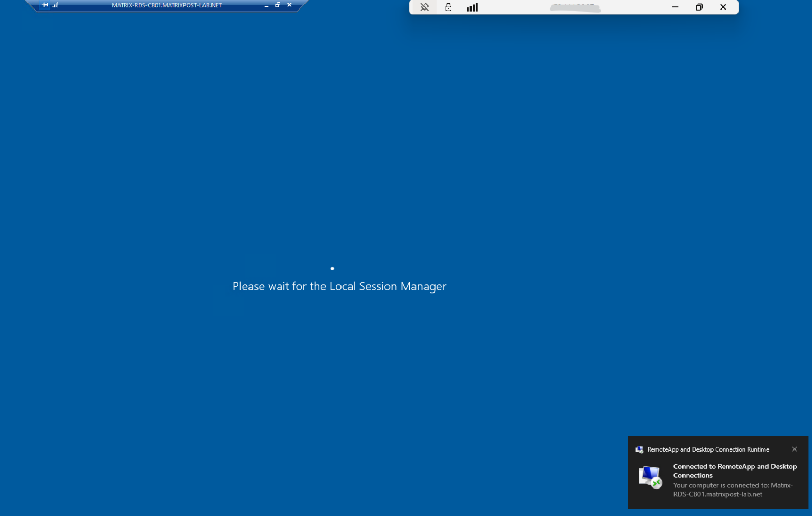Click the lock icon in the app title bar
The width and height of the screenshot is (812, 516).
pos(448,7)
